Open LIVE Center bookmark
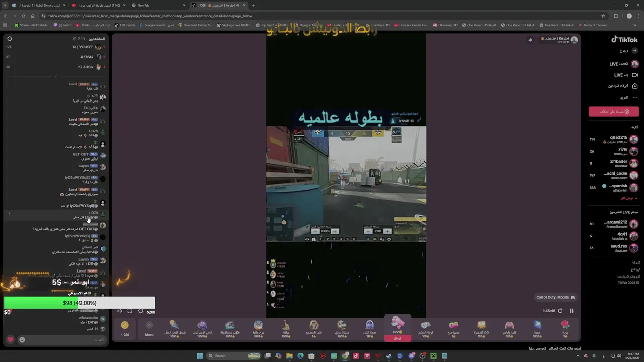644x362 pixels. [125, 25]
